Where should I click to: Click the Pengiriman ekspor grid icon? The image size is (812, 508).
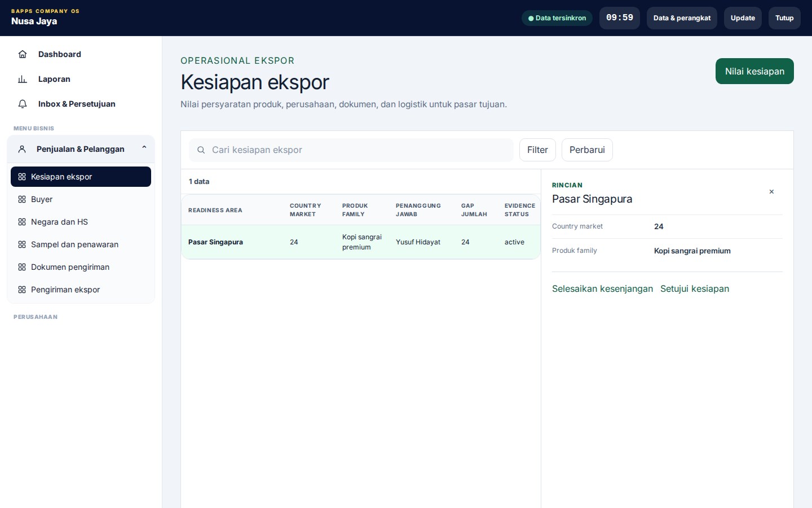(22, 290)
